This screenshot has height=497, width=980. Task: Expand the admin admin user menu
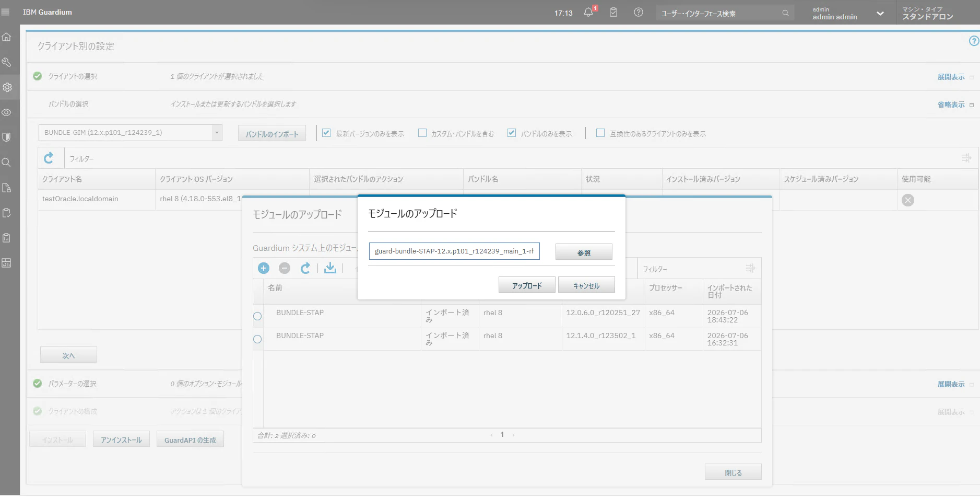(x=880, y=14)
